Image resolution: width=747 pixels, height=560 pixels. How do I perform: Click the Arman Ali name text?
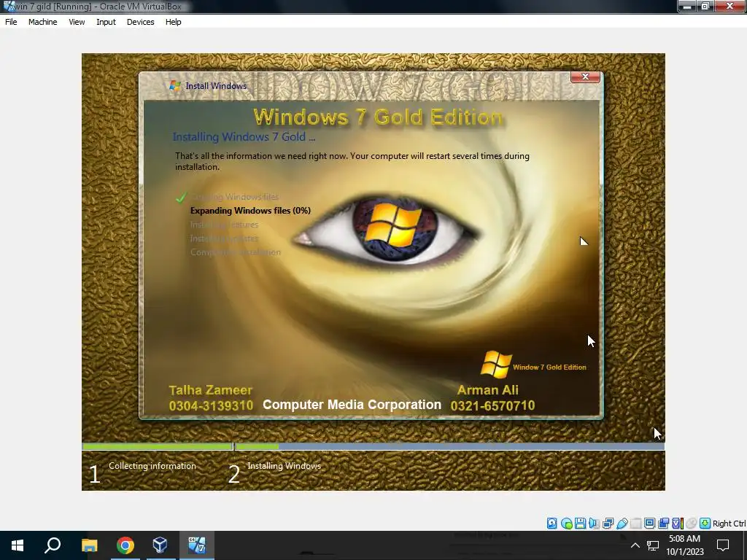coord(488,390)
